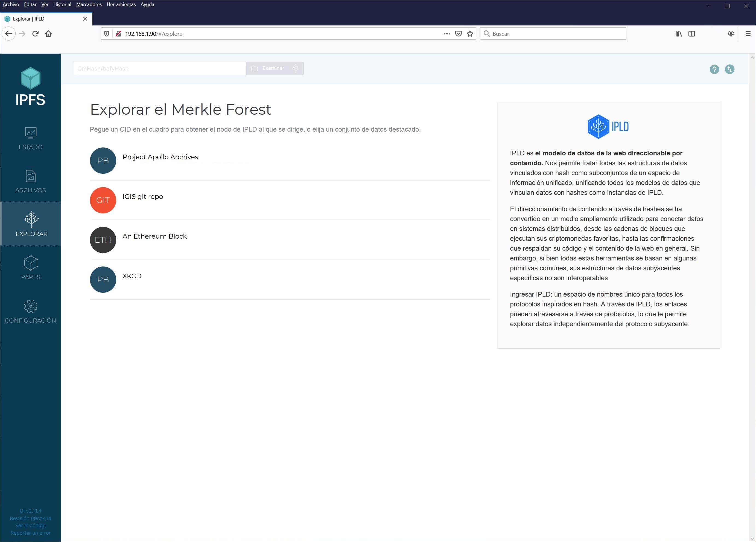Viewport: 756px width, 542px height.
Task: Click the green up-down arrows icon
Action: point(729,69)
